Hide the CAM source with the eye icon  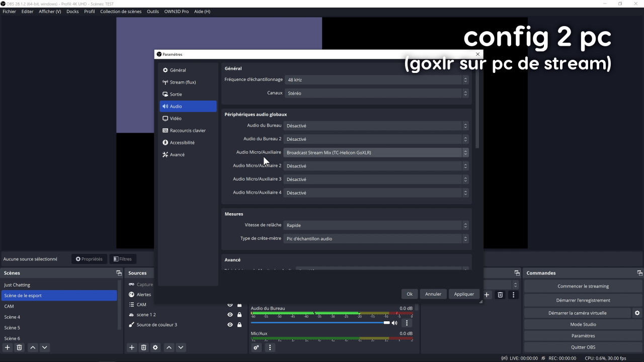click(230, 304)
